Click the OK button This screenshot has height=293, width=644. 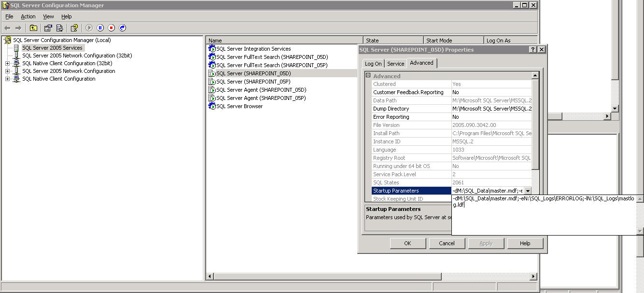click(407, 243)
